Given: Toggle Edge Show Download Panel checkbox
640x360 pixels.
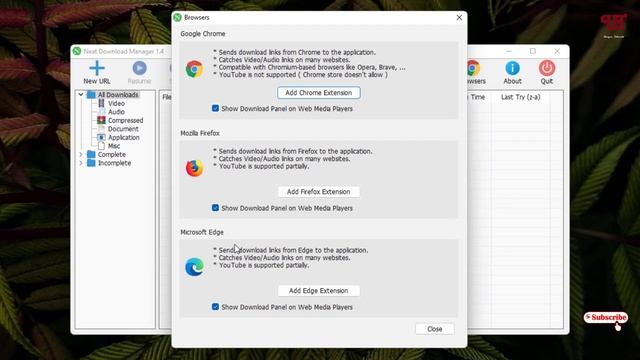Looking at the screenshot, I should click(x=216, y=307).
